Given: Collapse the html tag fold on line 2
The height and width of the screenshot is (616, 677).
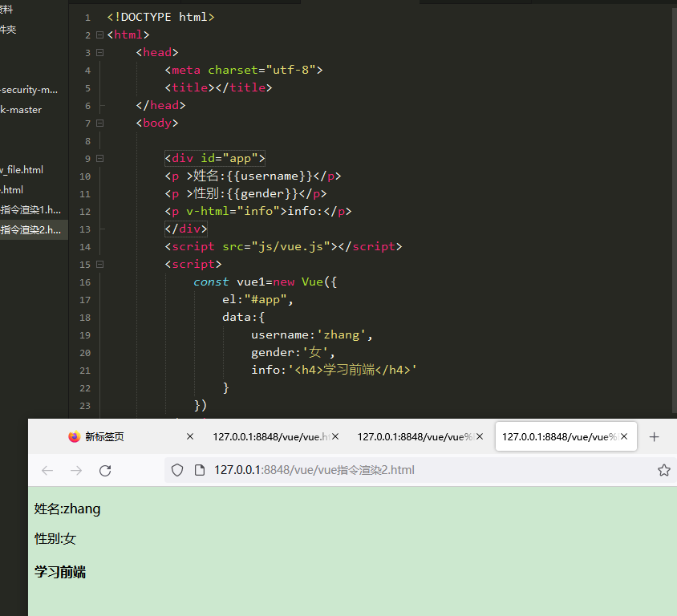Looking at the screenshot, I should tap(99, 34).
